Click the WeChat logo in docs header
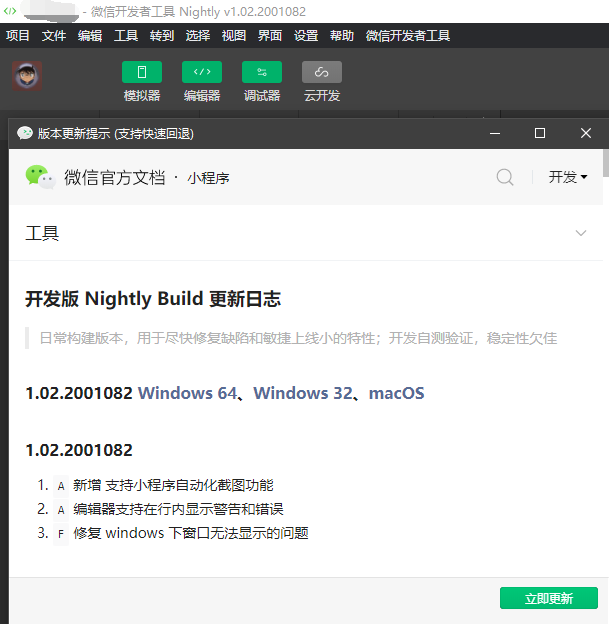The height and width of the screenshot is (624, 609). click(x=40, y=177)
